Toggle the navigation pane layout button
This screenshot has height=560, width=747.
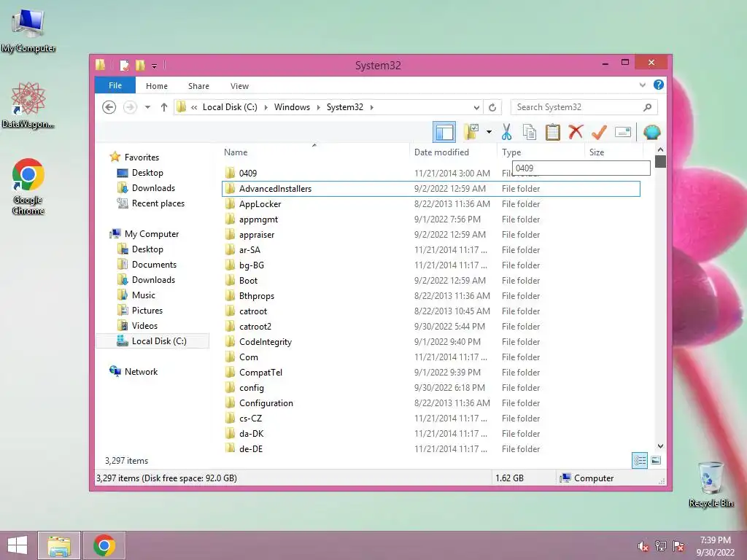point(444,132)
